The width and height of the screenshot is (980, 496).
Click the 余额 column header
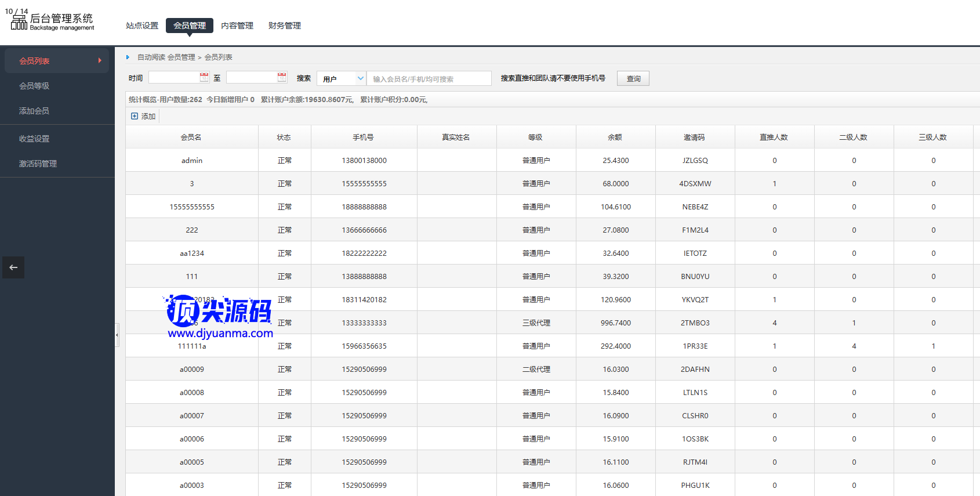[x=615, y=137]
